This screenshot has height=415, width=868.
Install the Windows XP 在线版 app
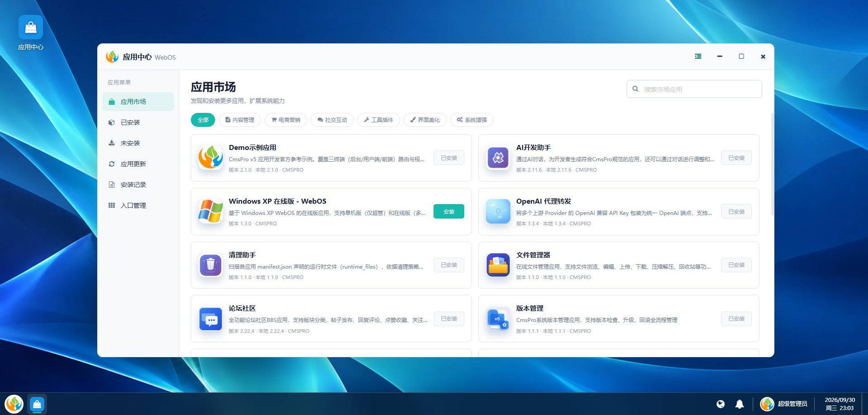click(x=449, y=211)
